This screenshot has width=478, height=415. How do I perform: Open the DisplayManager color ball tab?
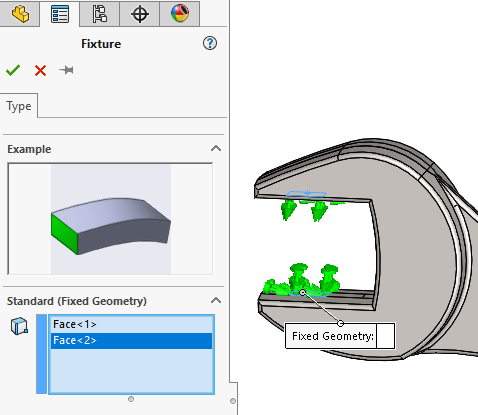(x=180, y=14)
